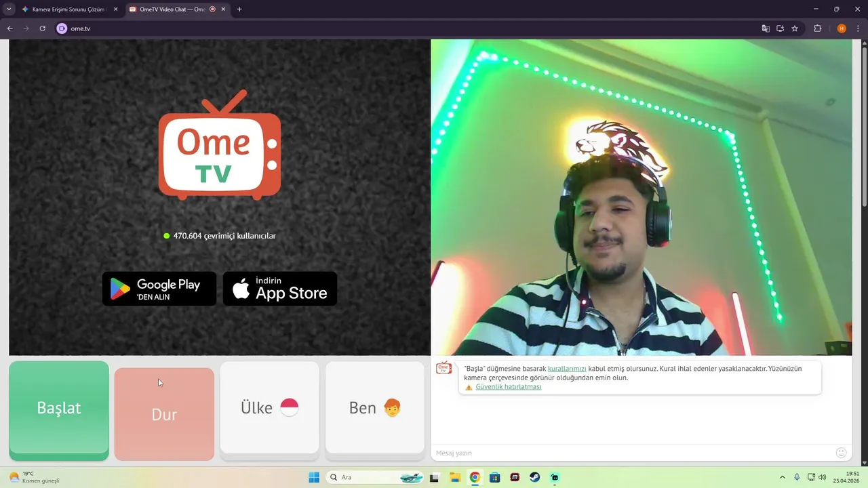Open the Ben gender selector

click(x=375, y=407)
